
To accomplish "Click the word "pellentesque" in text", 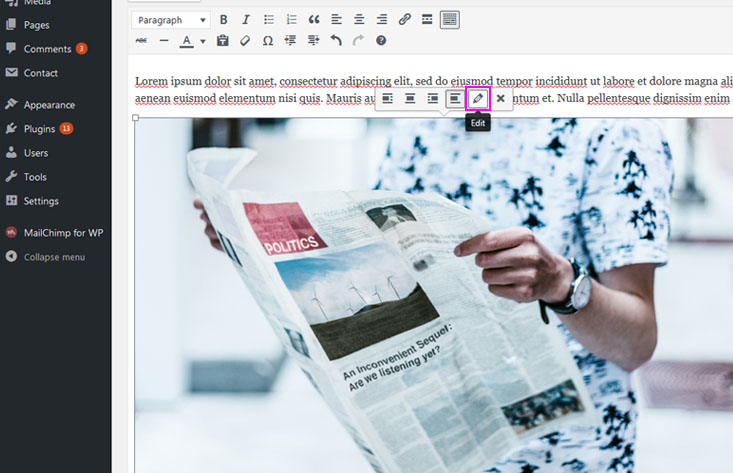I will (x=618, y=99).
